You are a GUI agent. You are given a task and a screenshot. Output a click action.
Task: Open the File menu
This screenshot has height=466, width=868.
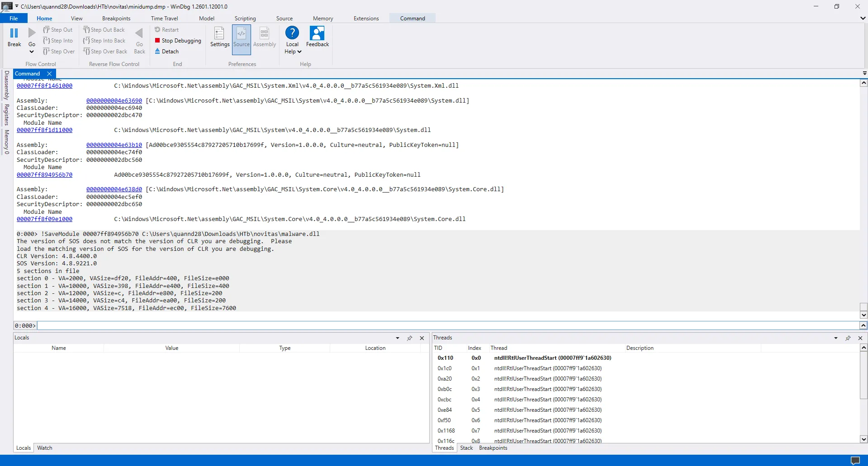(14, 19)
